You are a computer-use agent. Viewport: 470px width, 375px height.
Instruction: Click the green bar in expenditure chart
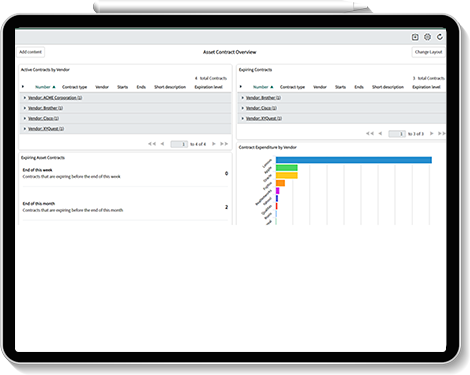coord(287,168)
